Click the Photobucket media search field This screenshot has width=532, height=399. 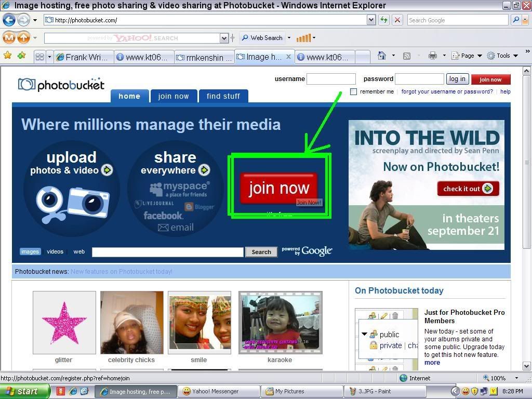point(168,252)
